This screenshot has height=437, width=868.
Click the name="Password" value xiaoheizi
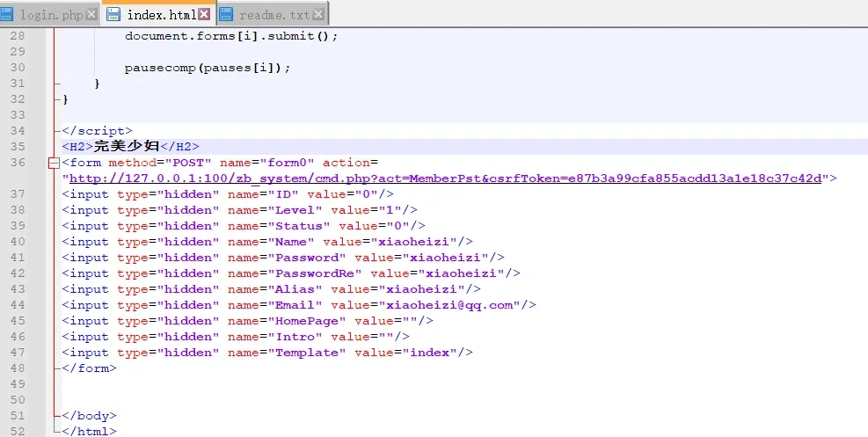445,258
